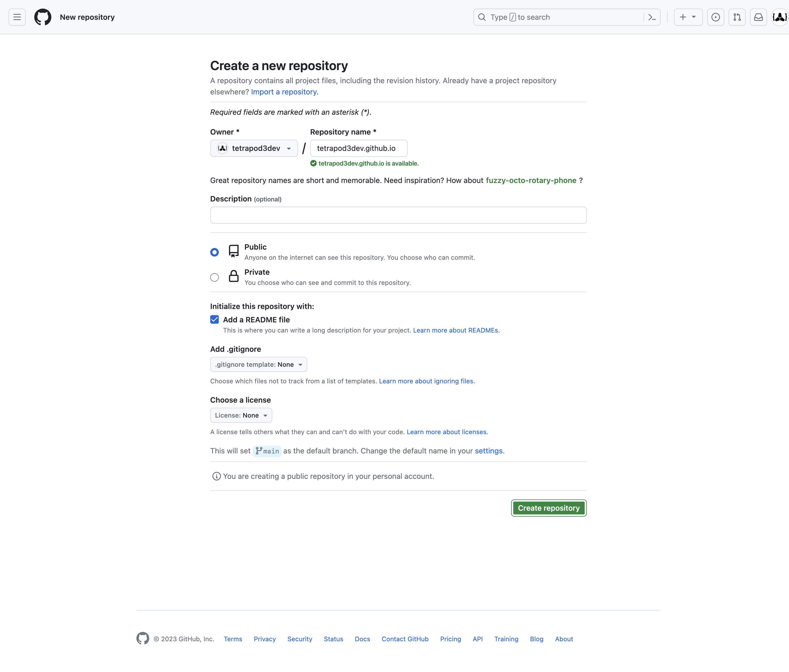Open the Pull requests icon in header
The width and height of the screenshot is (789, 672).
[737, 17]
